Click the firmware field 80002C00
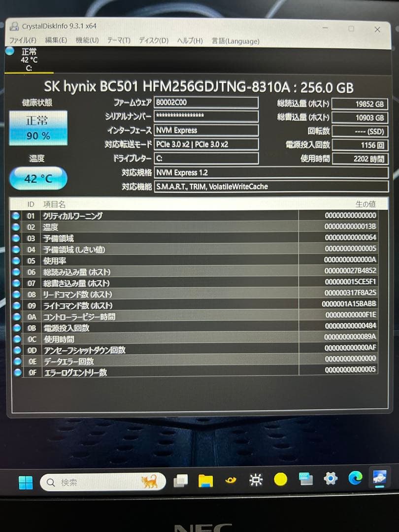 tap(206, 102)
